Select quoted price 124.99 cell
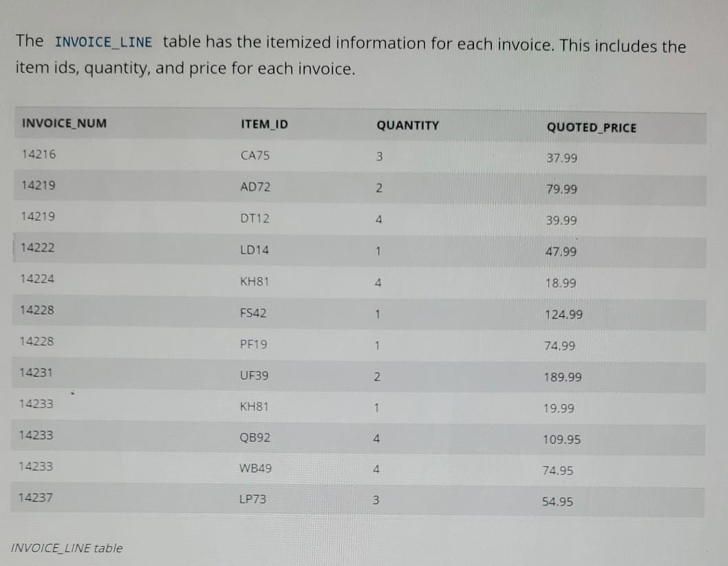This screenshot has height=566, width=728. (563, 314)
